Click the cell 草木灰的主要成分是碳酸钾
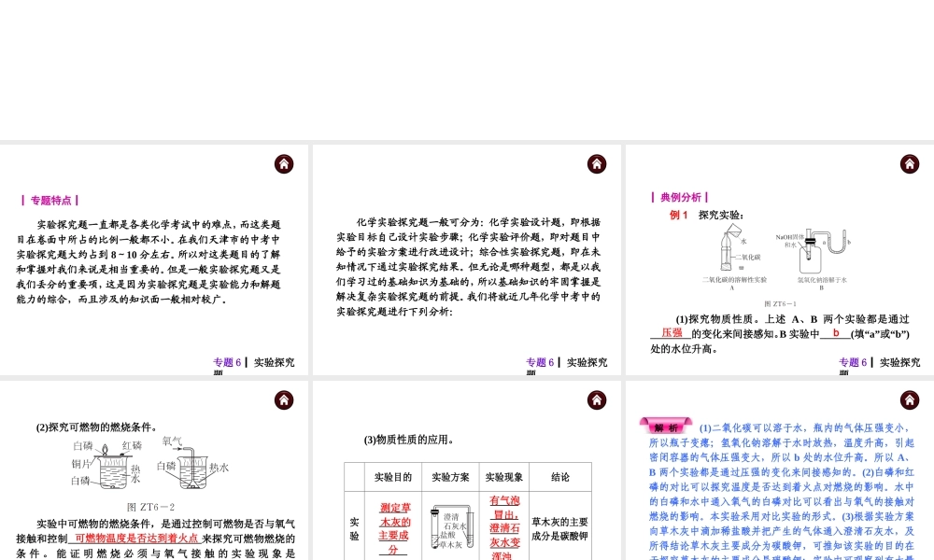This screenshot has width=934, height=560. 559,528
